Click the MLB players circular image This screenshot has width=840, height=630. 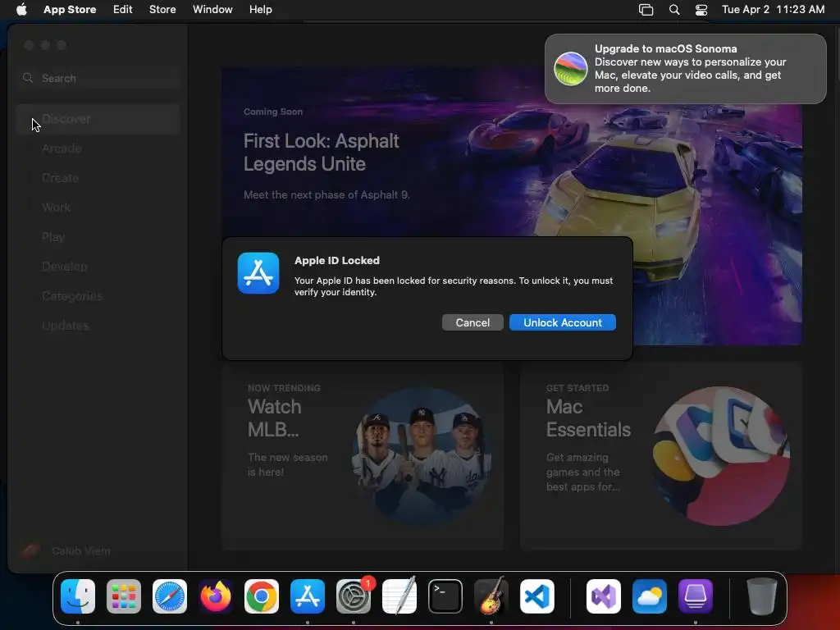pyautogui.click(x=422, y=456)
